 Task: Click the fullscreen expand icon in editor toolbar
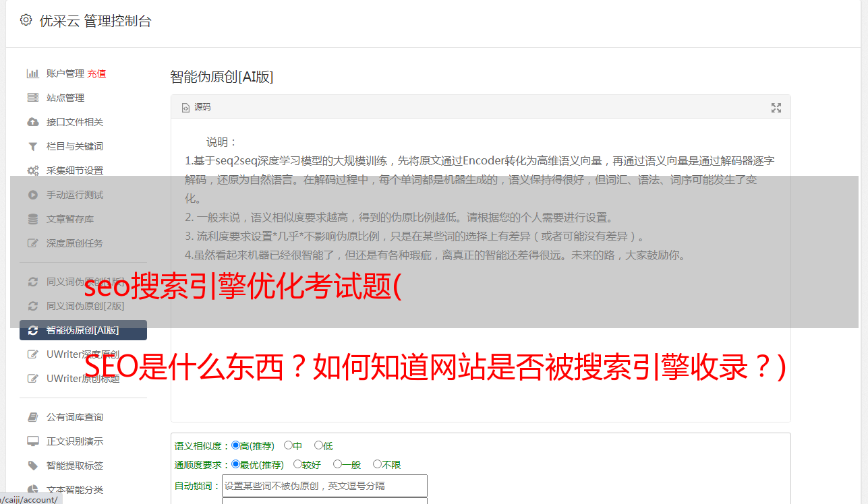click(x=776, y=108)
